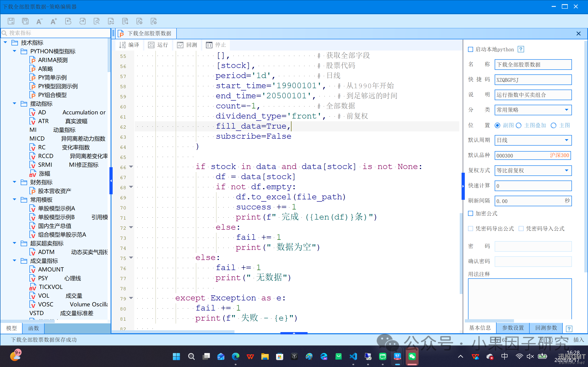Collapse the 财务指标 folder

(x=14, y=182)
